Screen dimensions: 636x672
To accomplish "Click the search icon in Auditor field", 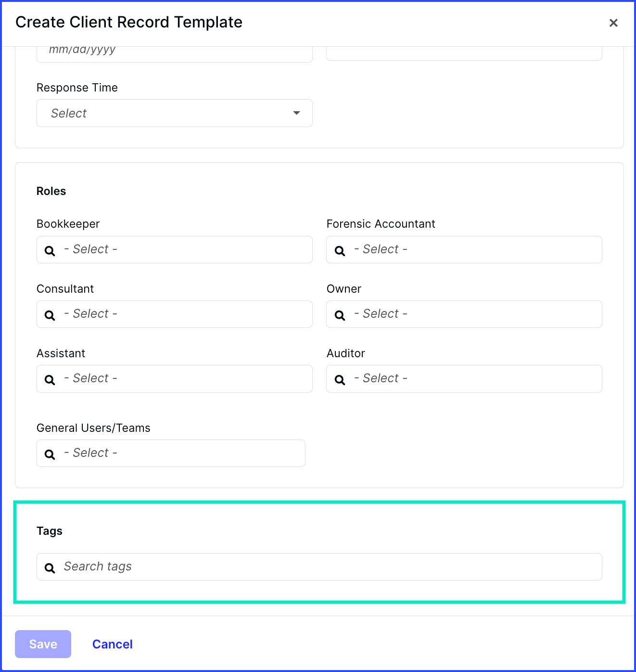I will pos(340,379).
